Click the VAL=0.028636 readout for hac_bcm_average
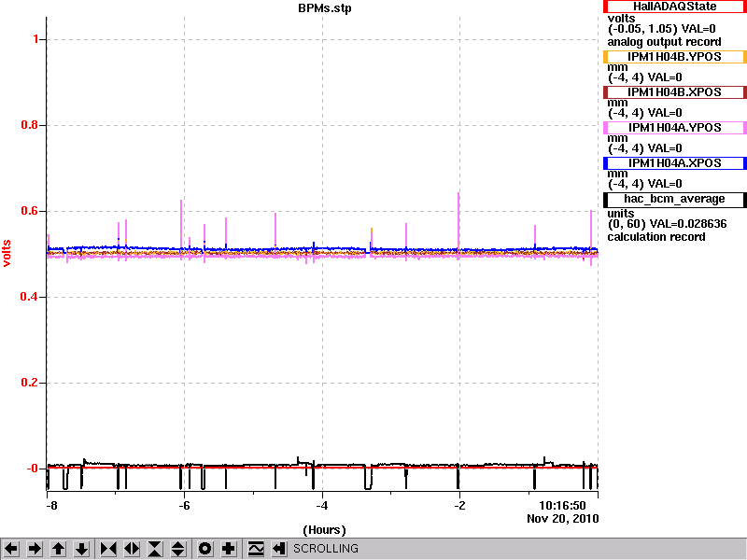 point(686,224)
